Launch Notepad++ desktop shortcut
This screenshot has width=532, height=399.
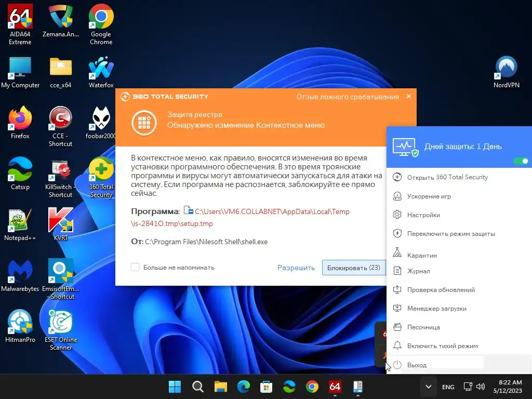click(x=20, y=224)
